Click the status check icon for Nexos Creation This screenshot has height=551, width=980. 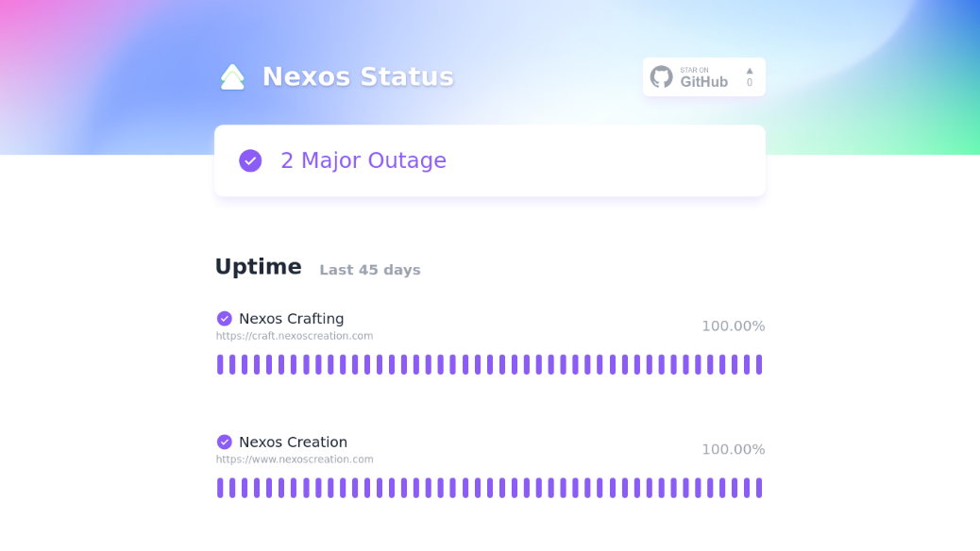[x=225, y=442]
